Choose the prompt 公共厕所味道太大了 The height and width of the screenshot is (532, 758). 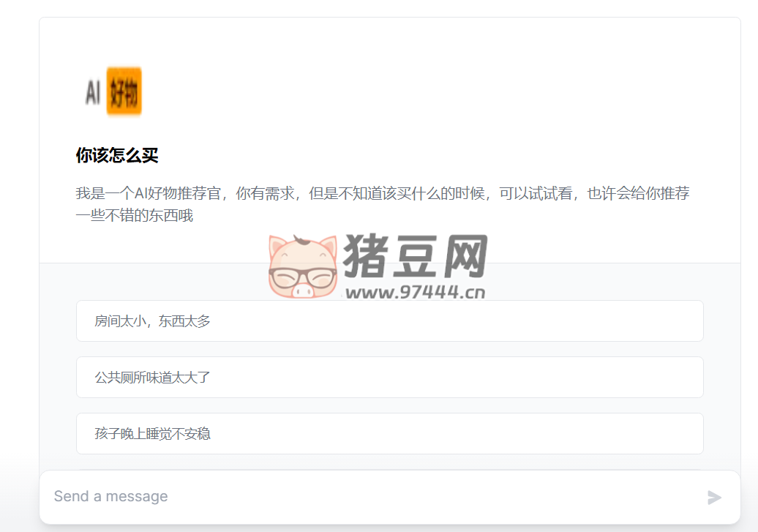(389, 377)
